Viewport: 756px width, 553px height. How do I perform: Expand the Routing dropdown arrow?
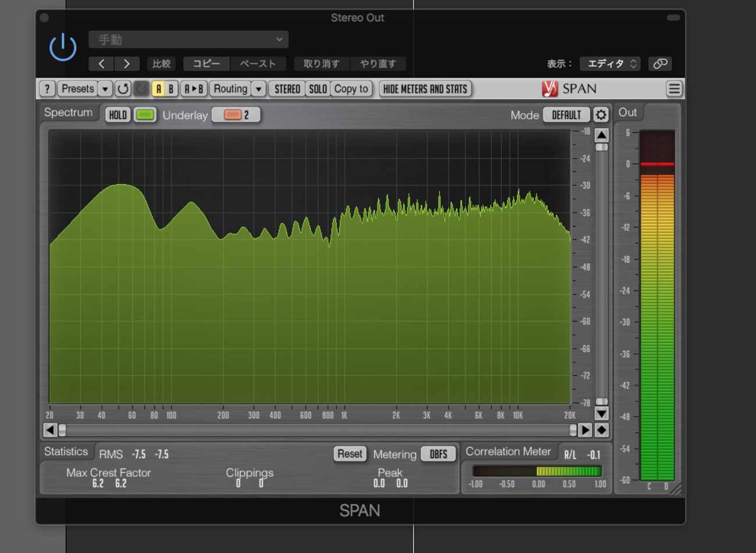[258, 89]
